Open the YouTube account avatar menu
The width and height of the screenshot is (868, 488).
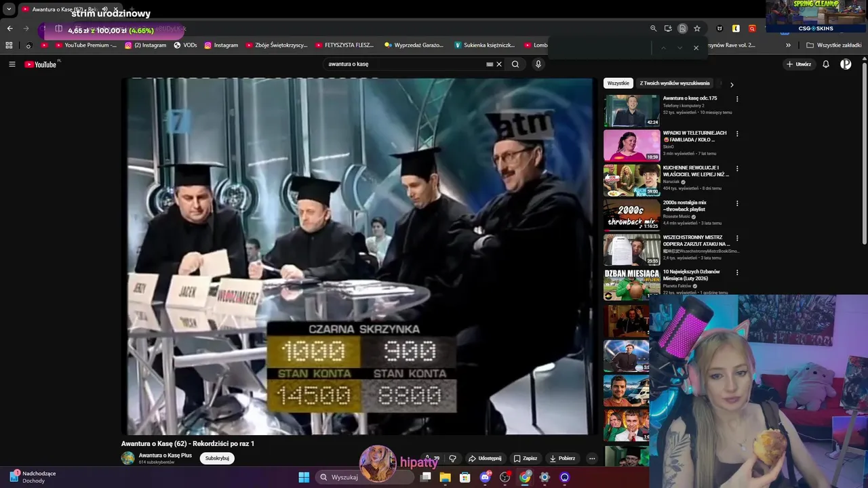click(846, 64)
